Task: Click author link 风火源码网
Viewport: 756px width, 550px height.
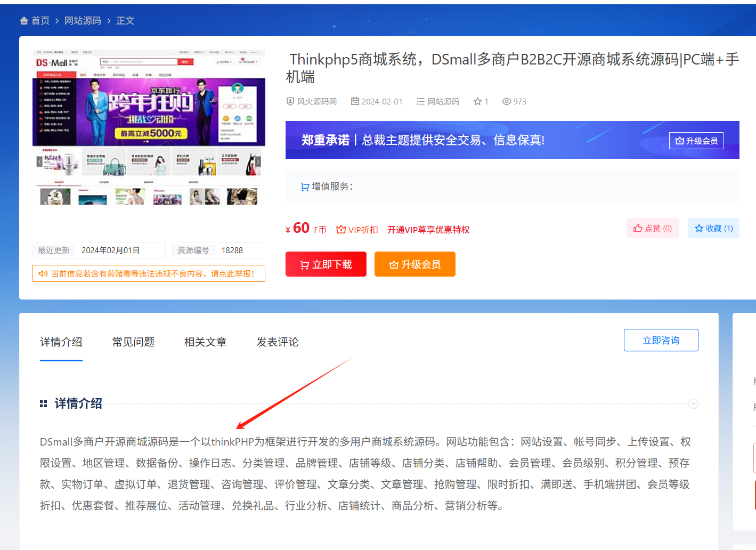Action: coord(316,101)
